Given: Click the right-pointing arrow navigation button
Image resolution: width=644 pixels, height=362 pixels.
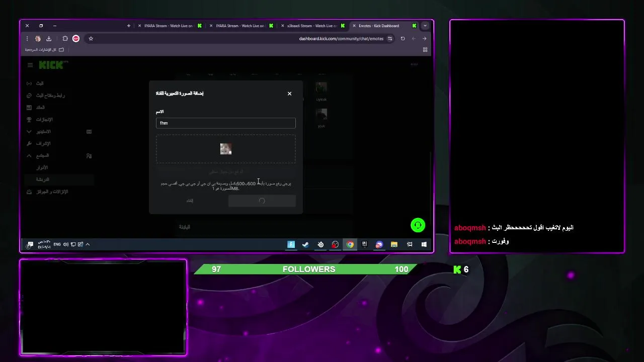Looking at the screenshot, I should [425, 39].
